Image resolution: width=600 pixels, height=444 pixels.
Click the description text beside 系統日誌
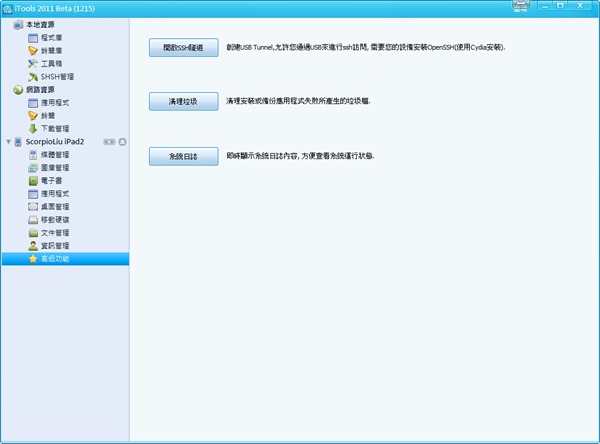[x=300, y=156]
